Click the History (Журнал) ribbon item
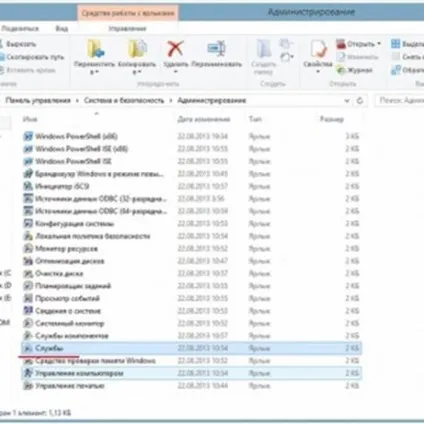 [x=354, y=70]
